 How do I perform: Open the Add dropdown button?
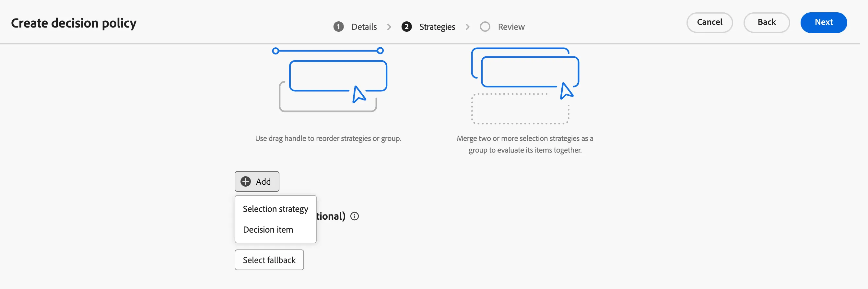pos(257,181)
